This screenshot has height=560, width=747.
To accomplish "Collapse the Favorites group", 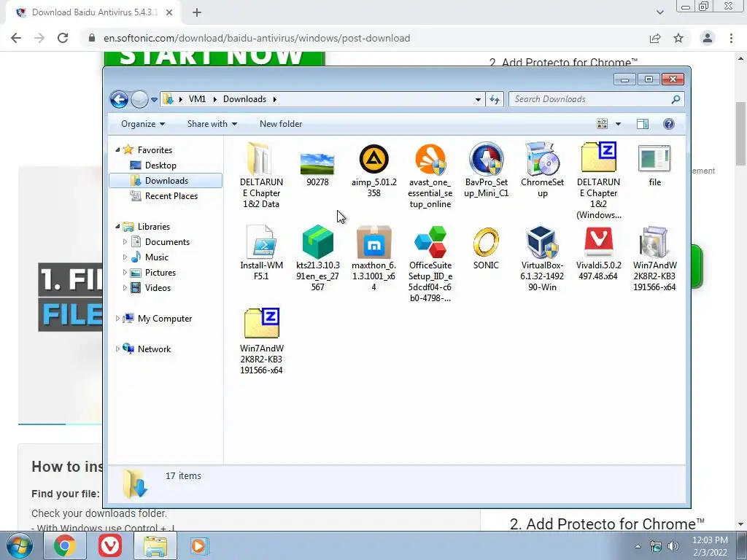I will [117, 149].
